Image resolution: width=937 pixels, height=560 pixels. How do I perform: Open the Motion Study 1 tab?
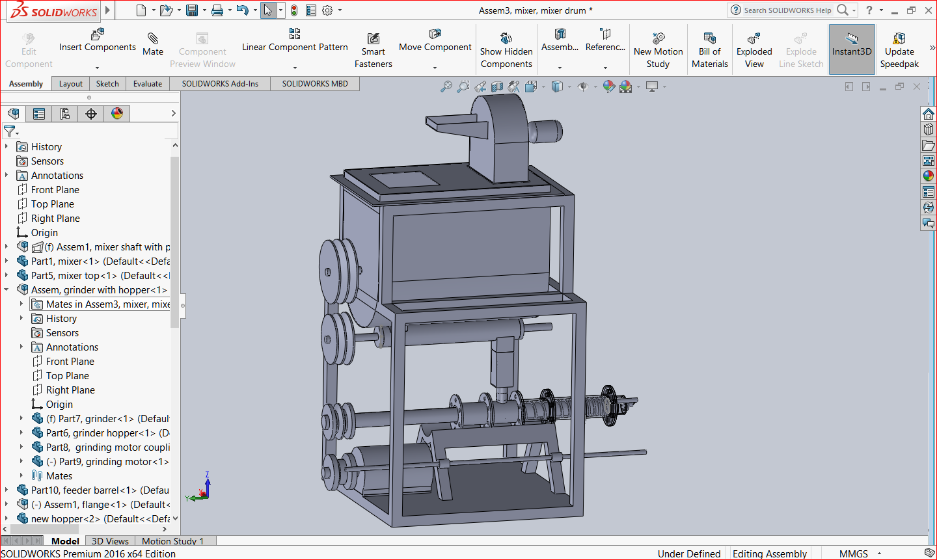[x=173, y=540]
